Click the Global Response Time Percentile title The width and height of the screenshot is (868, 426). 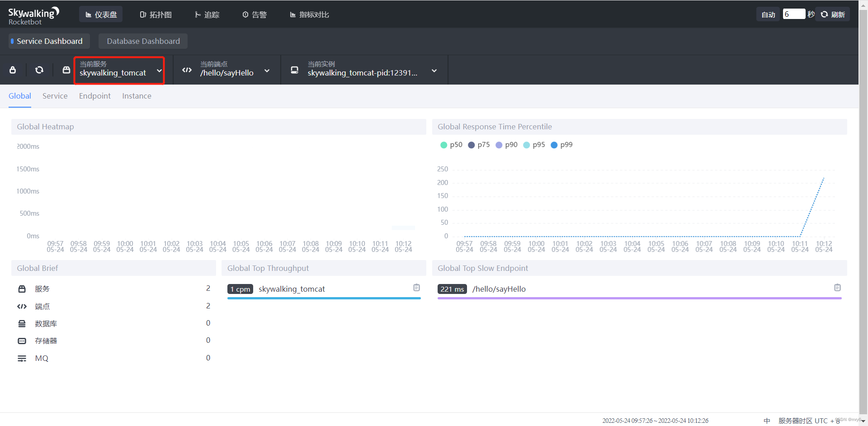pyautogui.click(x=495, y=127)
